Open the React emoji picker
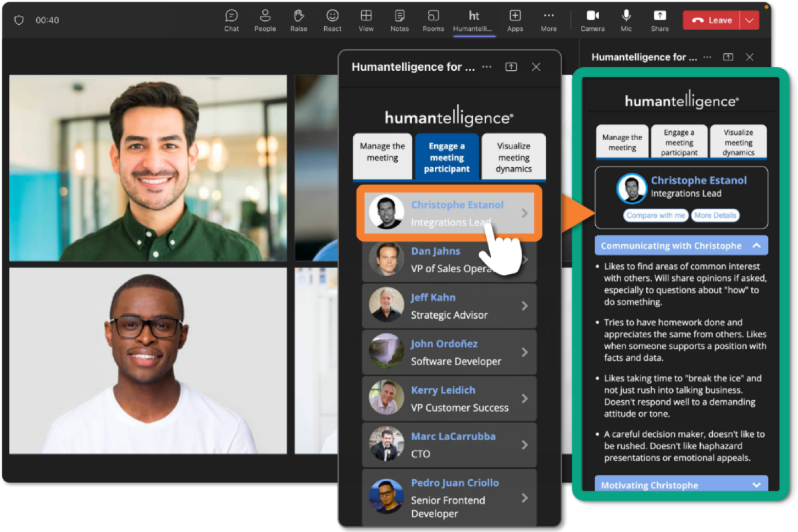The height and width of the screenshot is (532, 798). 332,20
